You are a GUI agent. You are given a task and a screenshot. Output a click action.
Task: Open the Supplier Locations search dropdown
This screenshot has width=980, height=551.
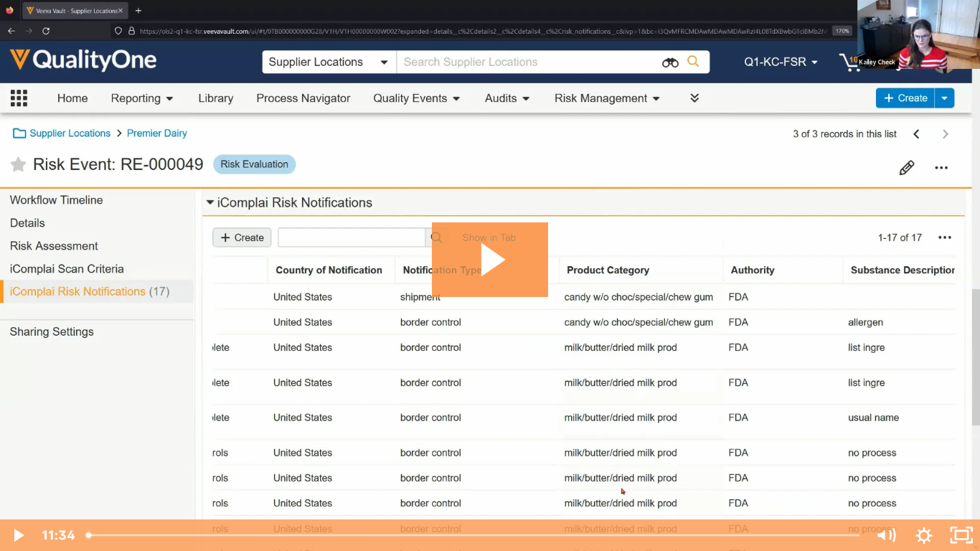[329, 62]
